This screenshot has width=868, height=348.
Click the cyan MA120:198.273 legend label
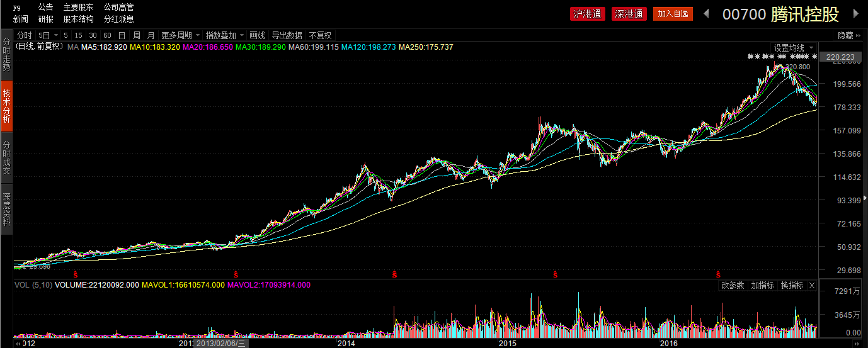pos(368,47)
